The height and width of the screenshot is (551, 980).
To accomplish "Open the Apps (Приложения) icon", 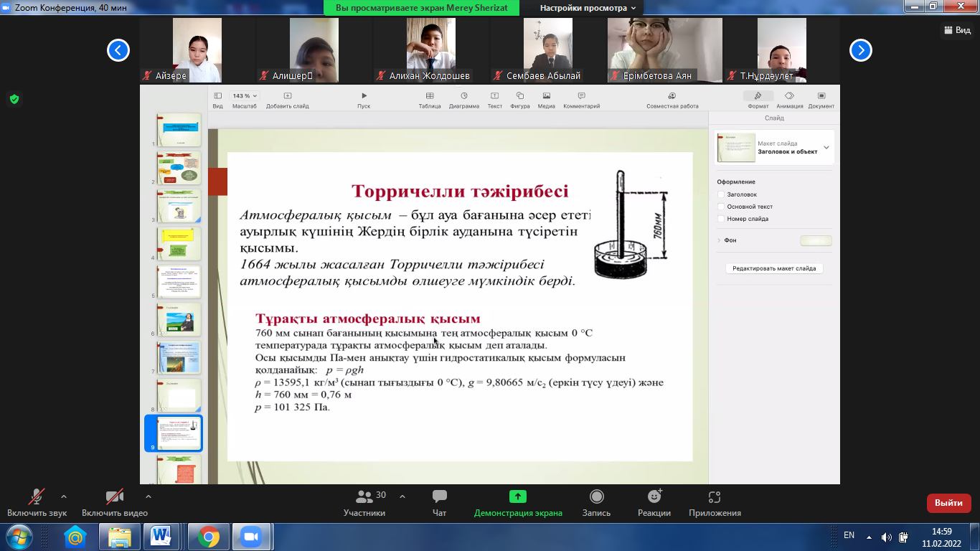I will tap(714, 496).
